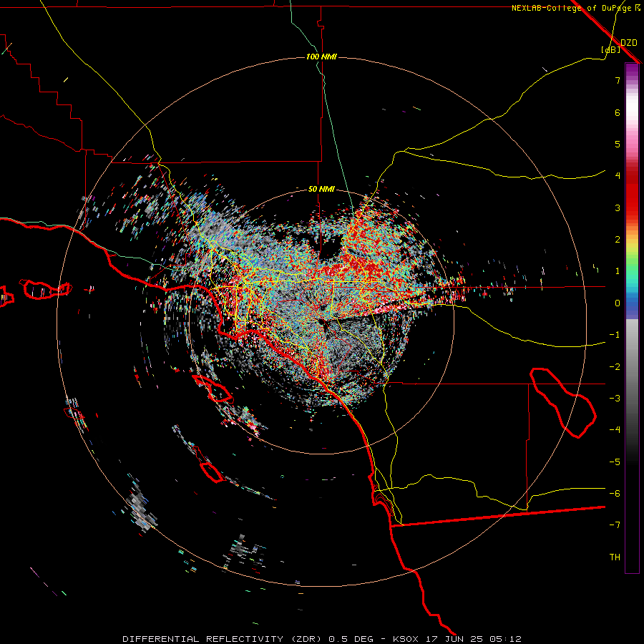Screen dimensions: 644x644
Task: Click the -5 scale label
Action: coord(615,462)
